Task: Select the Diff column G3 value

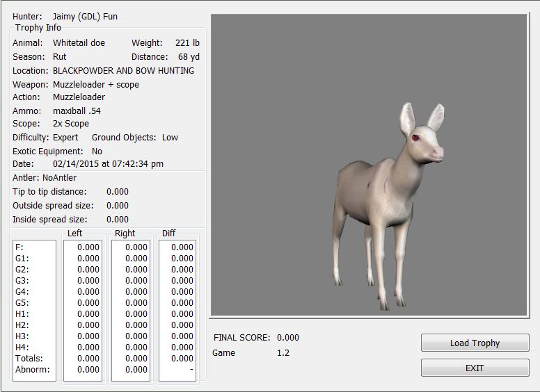Action: 182,280
